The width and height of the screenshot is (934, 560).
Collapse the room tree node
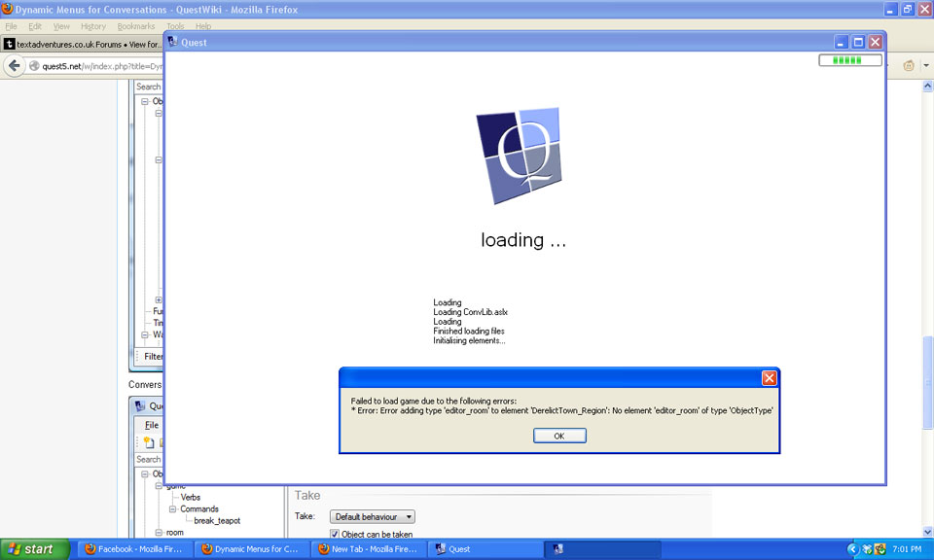click(159, 533)
